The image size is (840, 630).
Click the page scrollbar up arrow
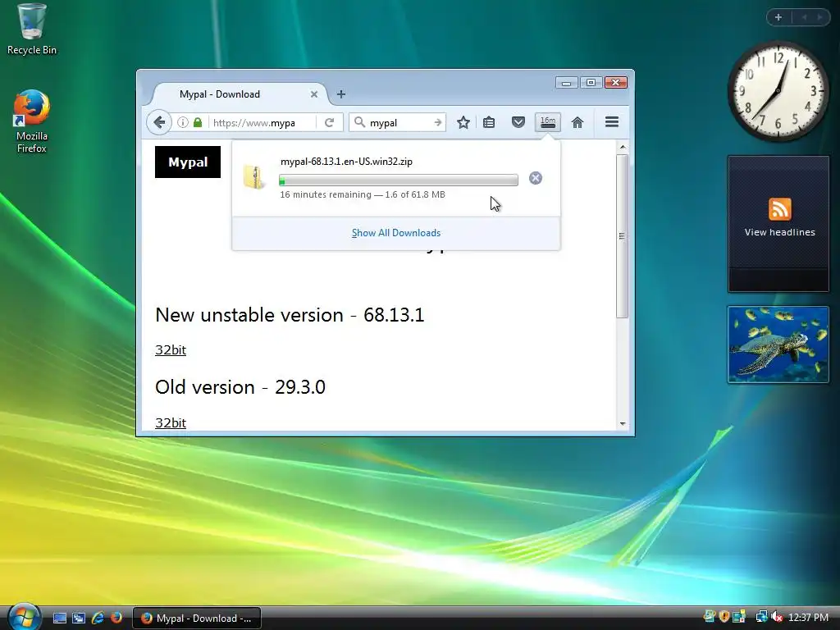[622, 147]
